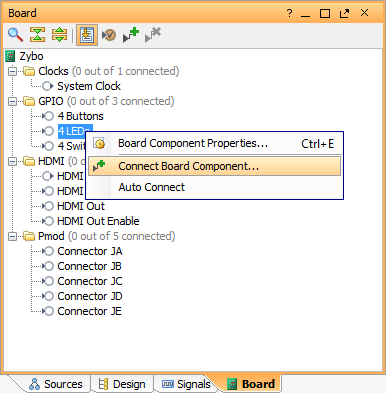
Task: Click the 4 Switches port icon
Action: 48,146
